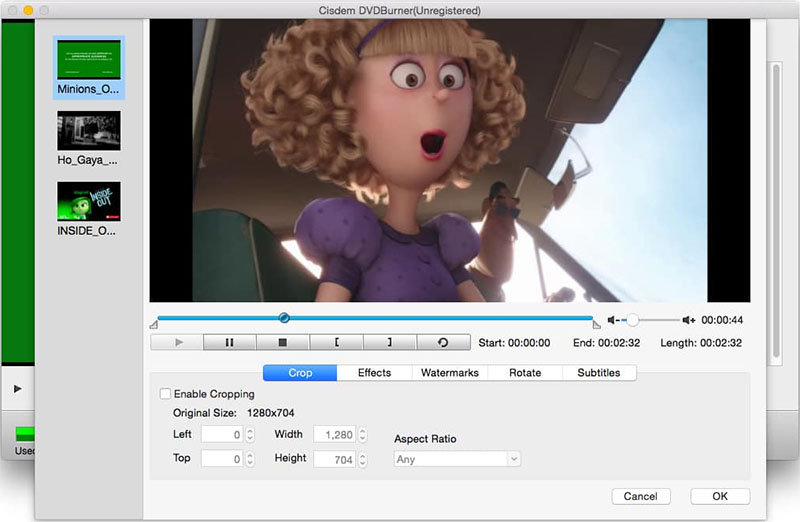Switch to the Effects tab

tap(375, 373)
